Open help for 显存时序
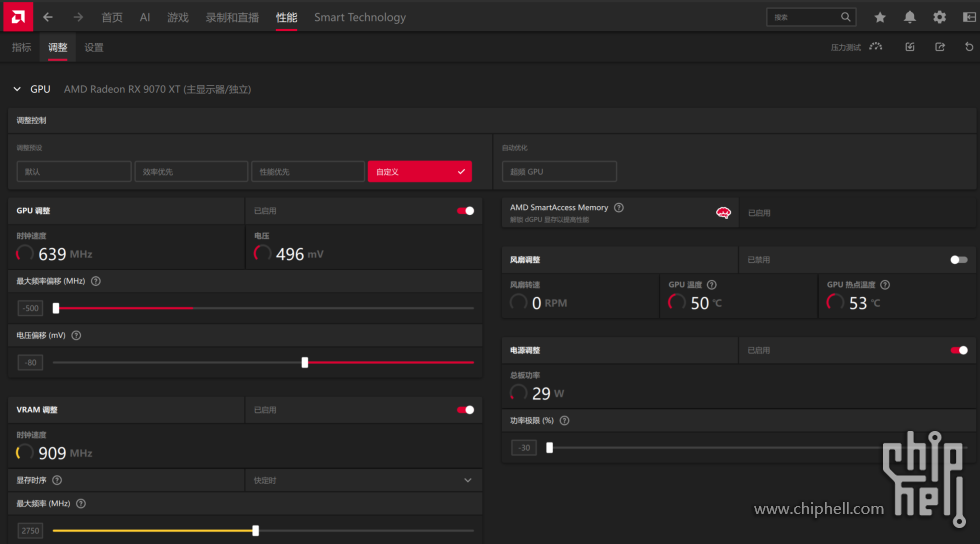 57,480
